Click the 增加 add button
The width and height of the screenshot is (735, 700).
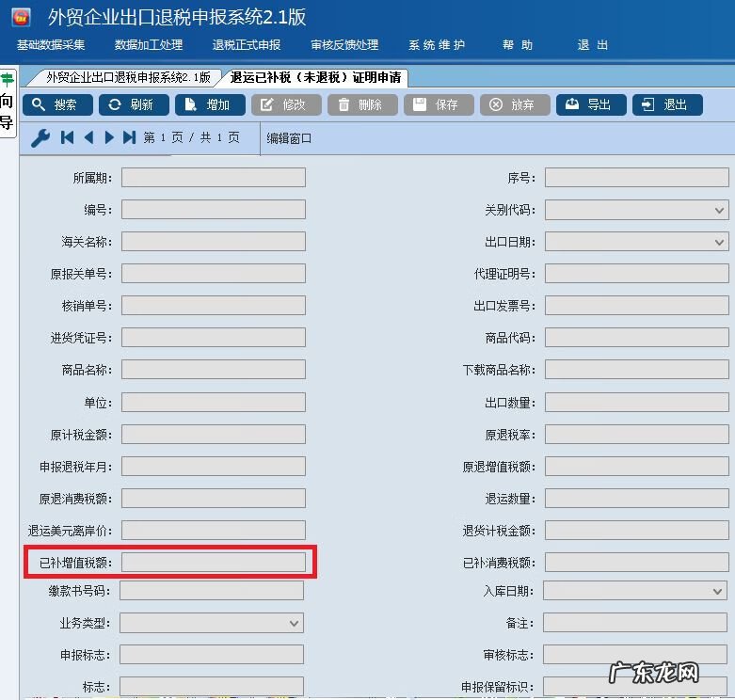point(210,104)
